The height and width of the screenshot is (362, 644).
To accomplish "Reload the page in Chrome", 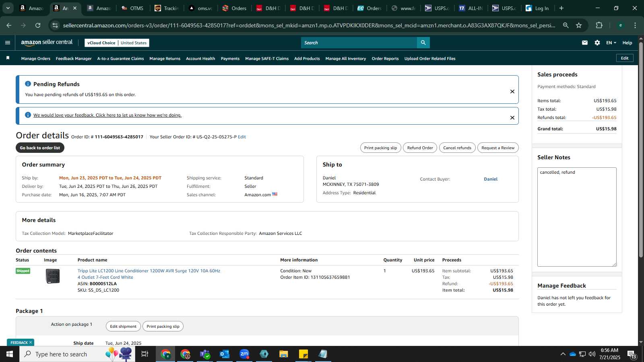I will click(38, 25).
